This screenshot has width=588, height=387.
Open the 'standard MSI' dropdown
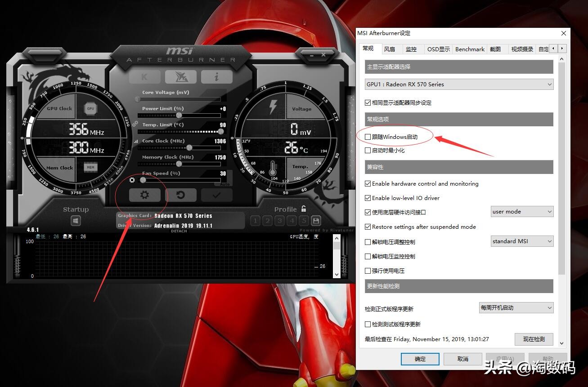click(x=522, y=241)
